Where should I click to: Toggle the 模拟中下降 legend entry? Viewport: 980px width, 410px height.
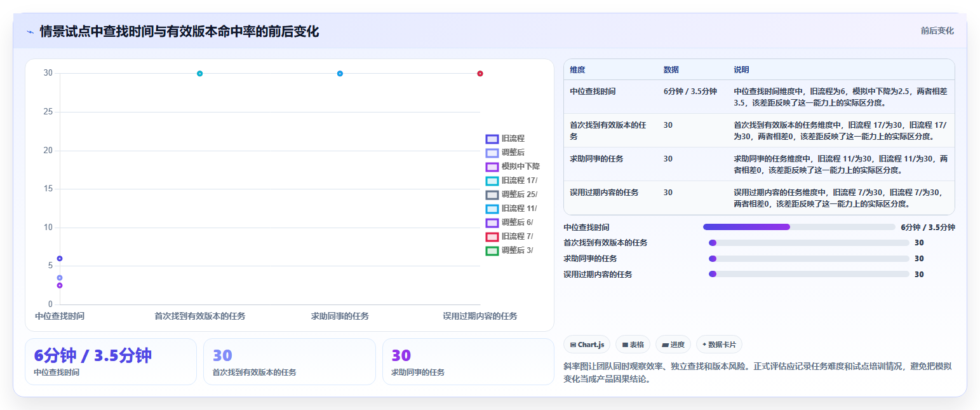pos(513,167)
